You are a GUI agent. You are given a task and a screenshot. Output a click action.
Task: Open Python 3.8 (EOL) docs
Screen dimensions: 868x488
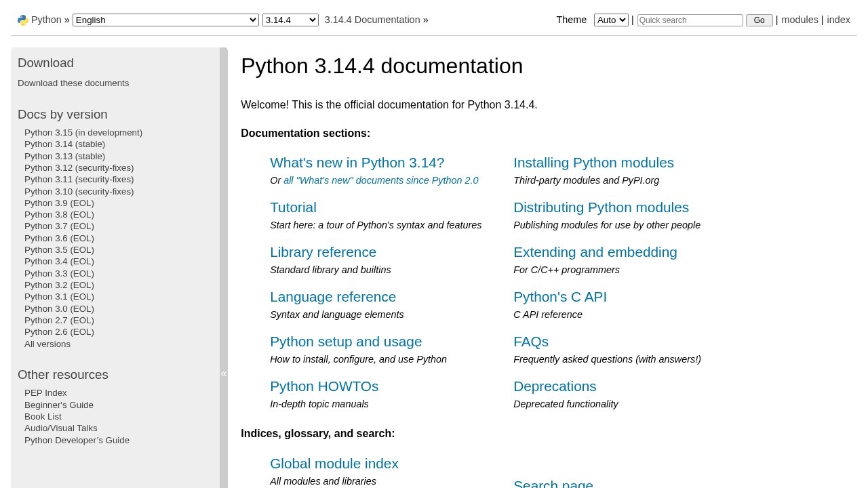pos(59,215)
